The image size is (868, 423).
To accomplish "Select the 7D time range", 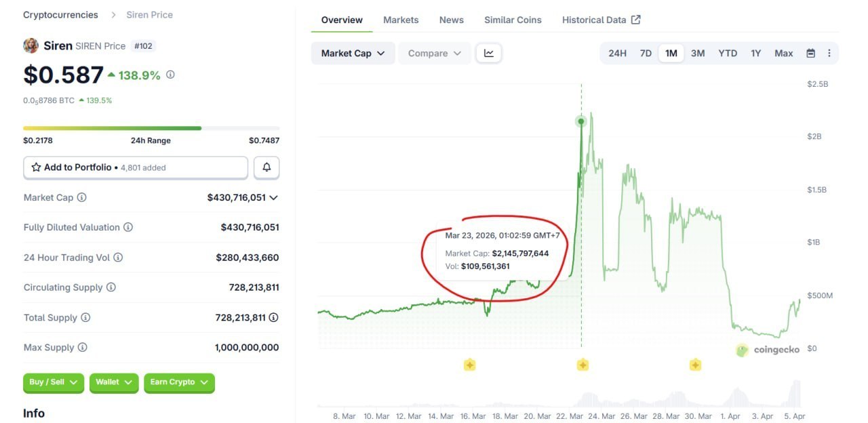I will click(645, 53).
